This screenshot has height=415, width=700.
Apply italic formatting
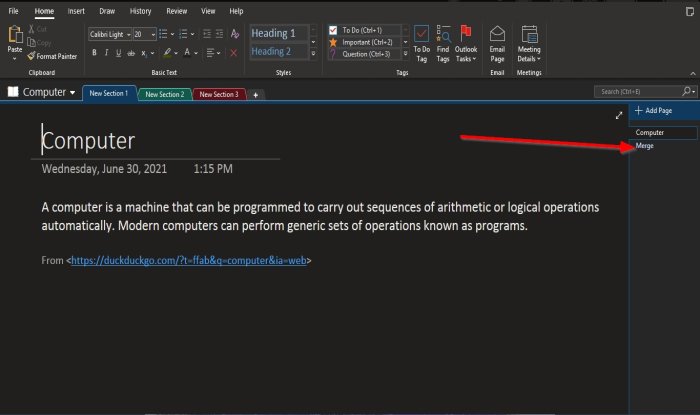pos(106,52)
